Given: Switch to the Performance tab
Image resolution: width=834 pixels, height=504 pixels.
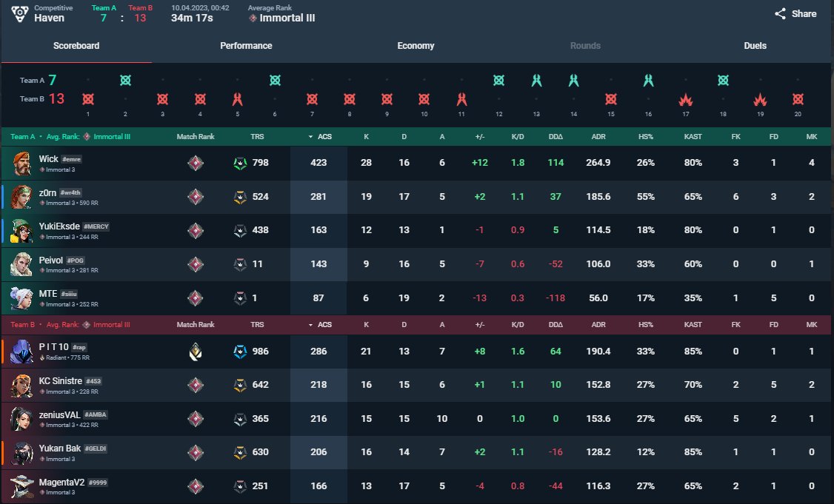Looking at the screenshot, I should [x=246, y=45].
